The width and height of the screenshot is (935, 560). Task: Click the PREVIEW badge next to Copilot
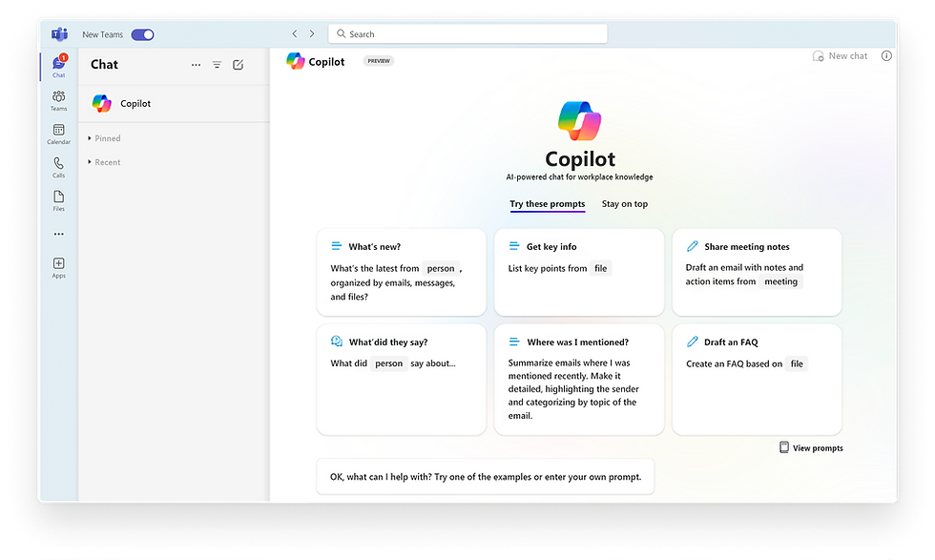[379, 61]
